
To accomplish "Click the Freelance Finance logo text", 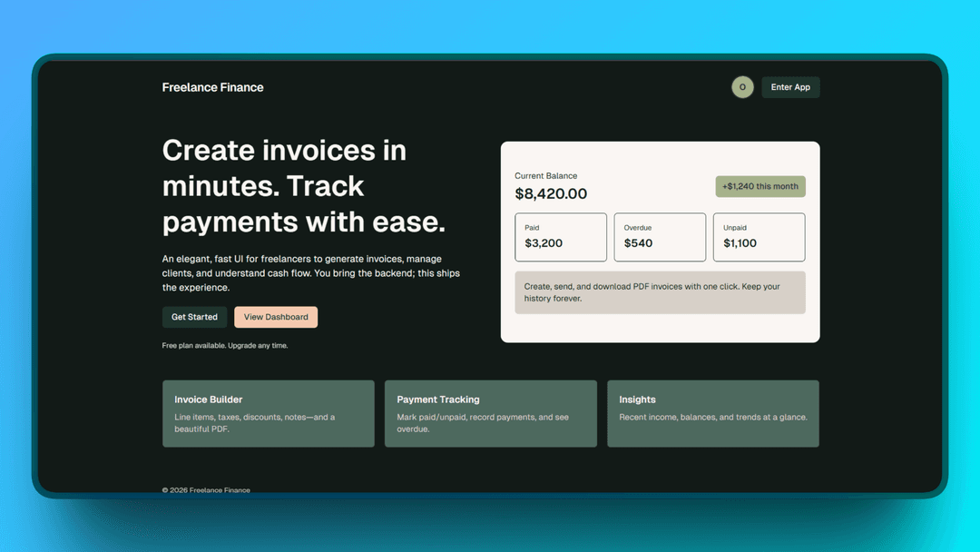I will [212, 87].
